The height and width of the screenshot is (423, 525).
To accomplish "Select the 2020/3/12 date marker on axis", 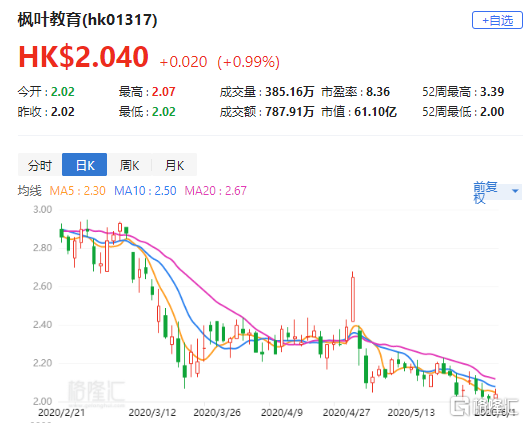I will (x=152, y=413).
